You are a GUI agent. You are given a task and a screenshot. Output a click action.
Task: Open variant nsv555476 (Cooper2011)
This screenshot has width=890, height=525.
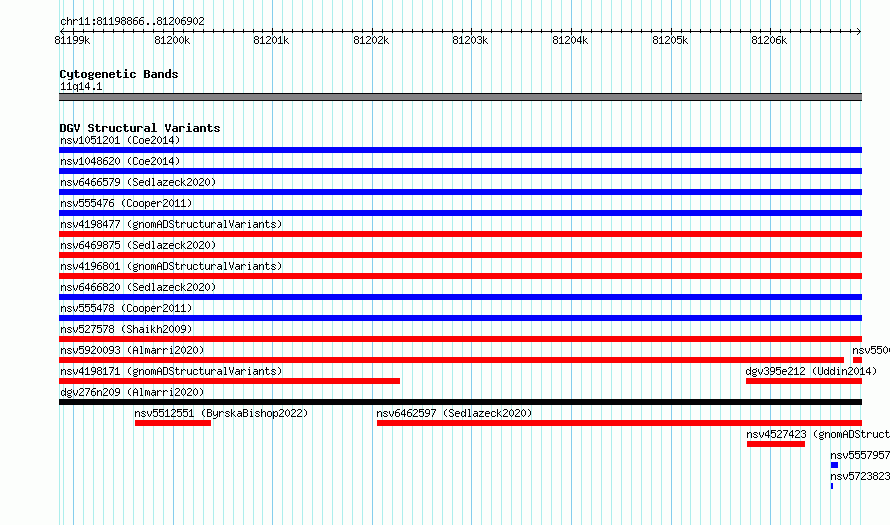coord(126,203)
